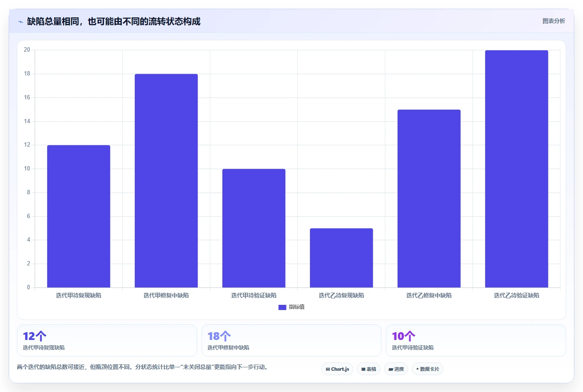The image size is (583, 392).
Task: Click the 迭代乙待验证缺陷 bar in chart
Action: (x=516, y=169)
